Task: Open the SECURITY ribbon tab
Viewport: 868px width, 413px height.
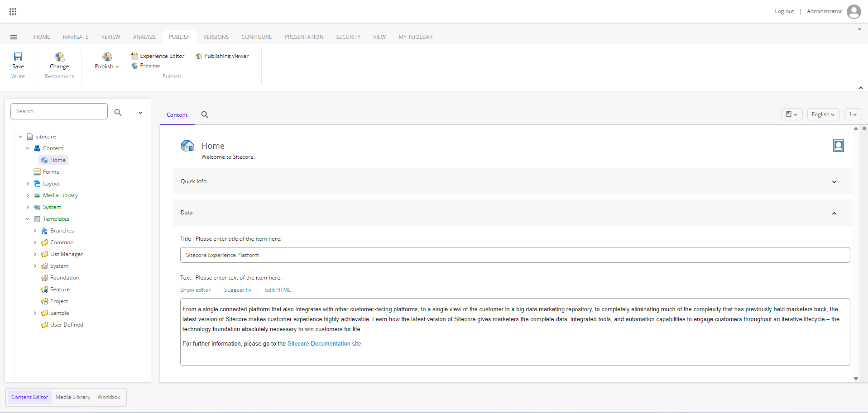Action: pos(348,37)
